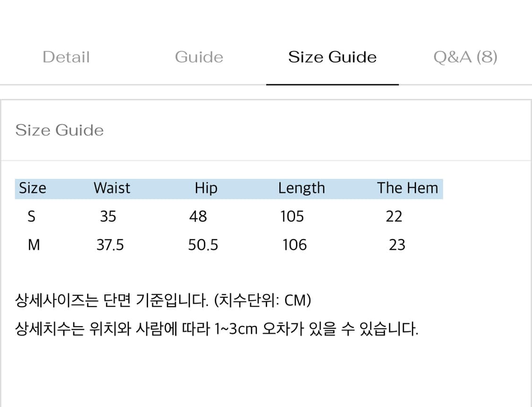Select the The Hem column header
The height and width of the screenshot is (407, 532).
point(408,188)
